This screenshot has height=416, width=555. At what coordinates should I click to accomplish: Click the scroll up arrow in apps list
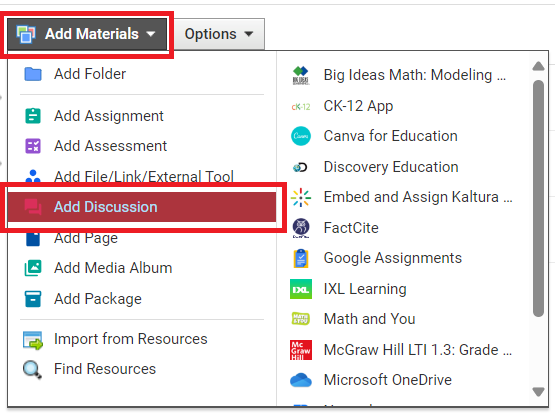(538, 66)
